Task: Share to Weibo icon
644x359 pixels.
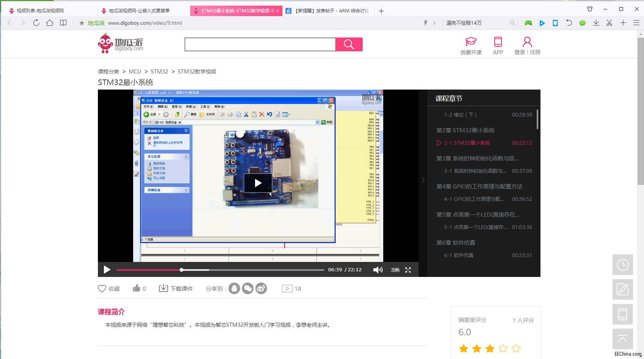Action: (x=261, y=289)
